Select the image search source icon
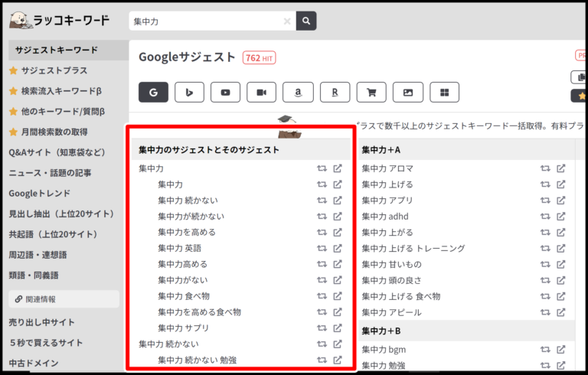Screen dimensions: 588x375 408,93
